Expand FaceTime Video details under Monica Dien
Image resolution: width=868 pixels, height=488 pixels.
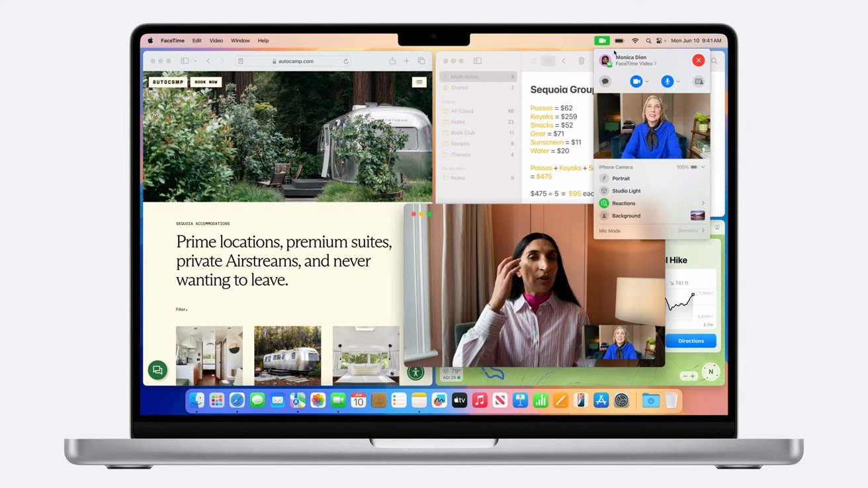(x=636, y=63)
